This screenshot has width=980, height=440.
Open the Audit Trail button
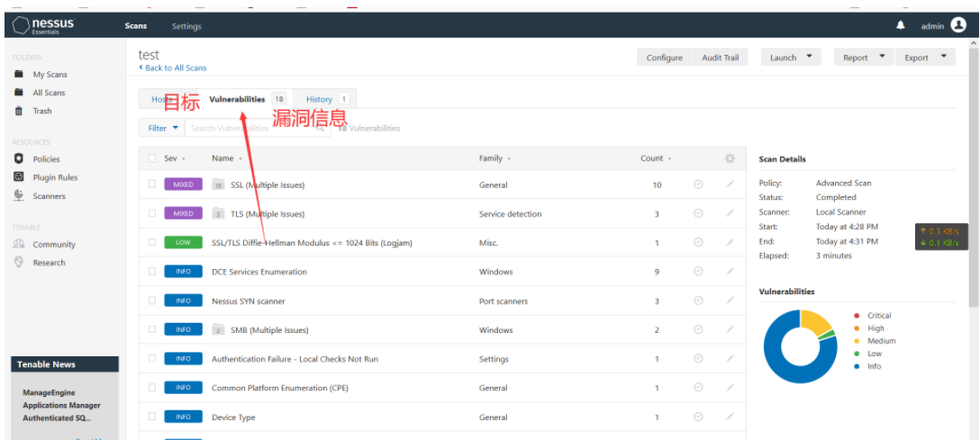click(x=720, y=58)
